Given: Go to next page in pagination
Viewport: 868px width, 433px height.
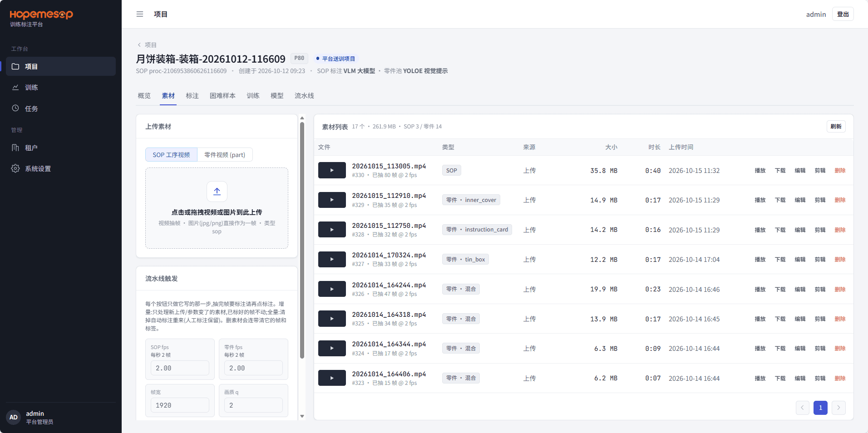Looking at the screenshot, I should pyautogui.click(x=838, y=408).
